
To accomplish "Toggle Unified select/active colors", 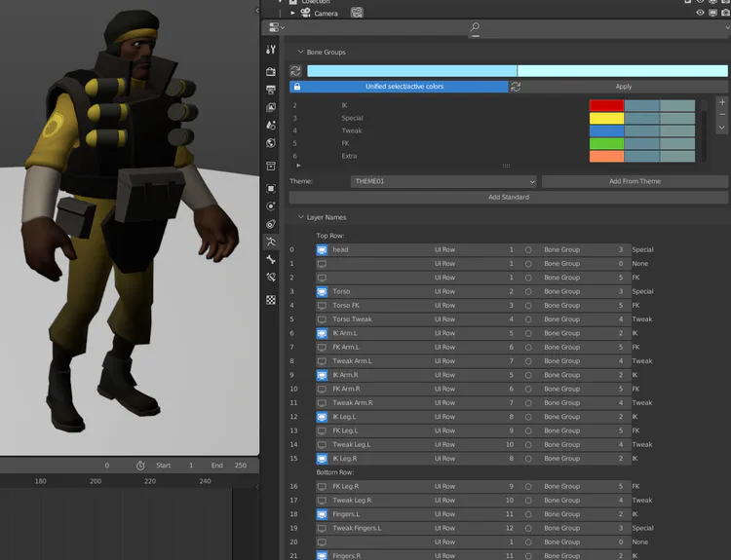I will tap(399, 87).
